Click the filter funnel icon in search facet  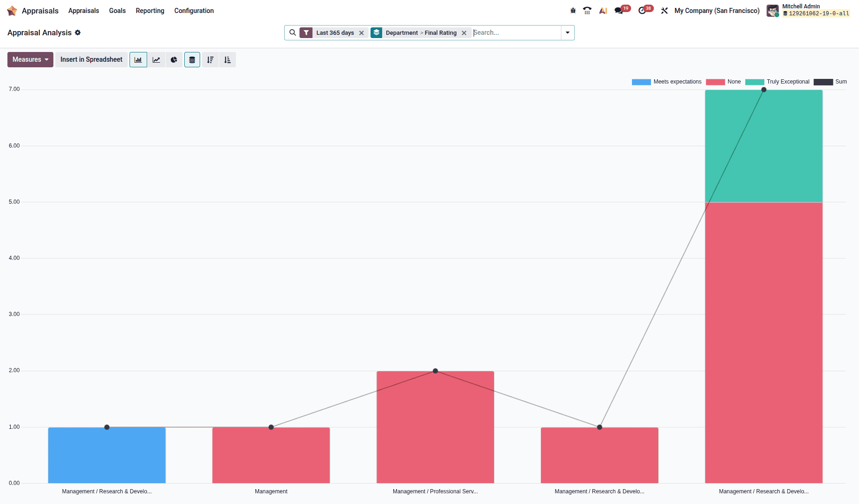click(x=306, y=32)
